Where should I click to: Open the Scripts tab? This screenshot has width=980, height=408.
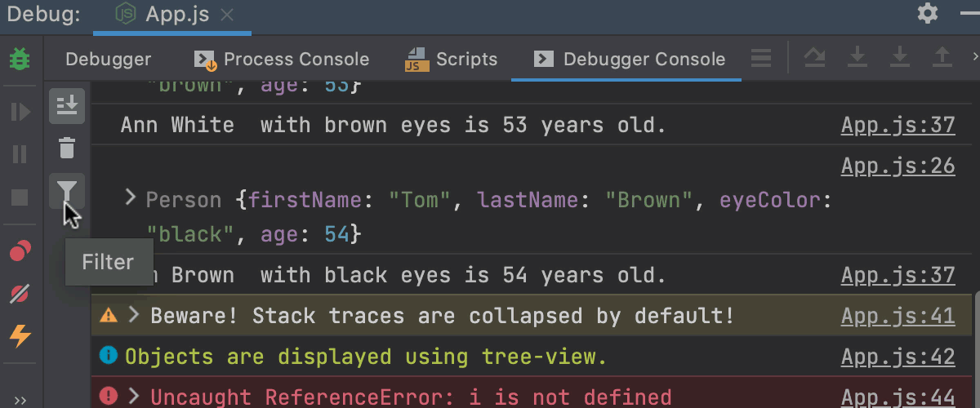pyautogui.click(x=452, y=59)
